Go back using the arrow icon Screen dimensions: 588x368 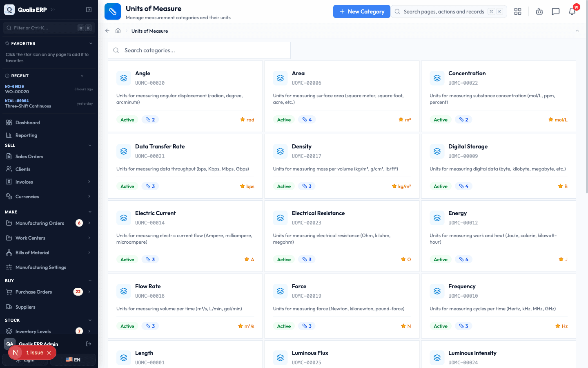coord(107,31)
